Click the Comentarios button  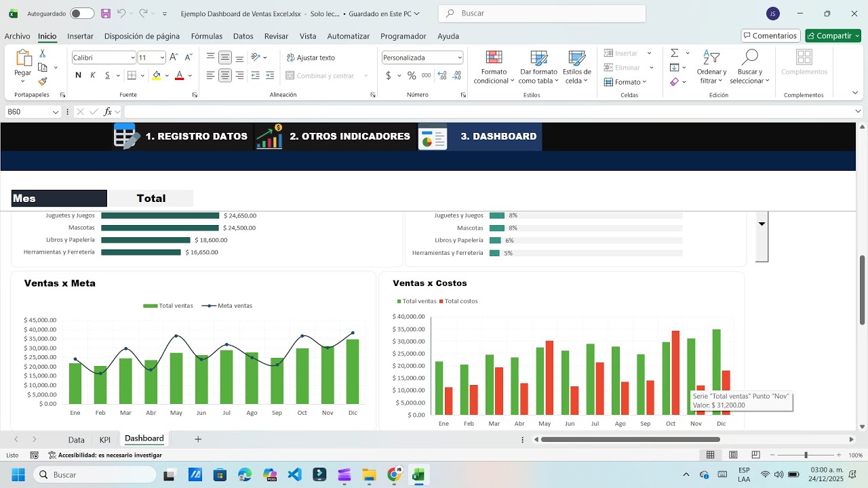click(770, 36)
